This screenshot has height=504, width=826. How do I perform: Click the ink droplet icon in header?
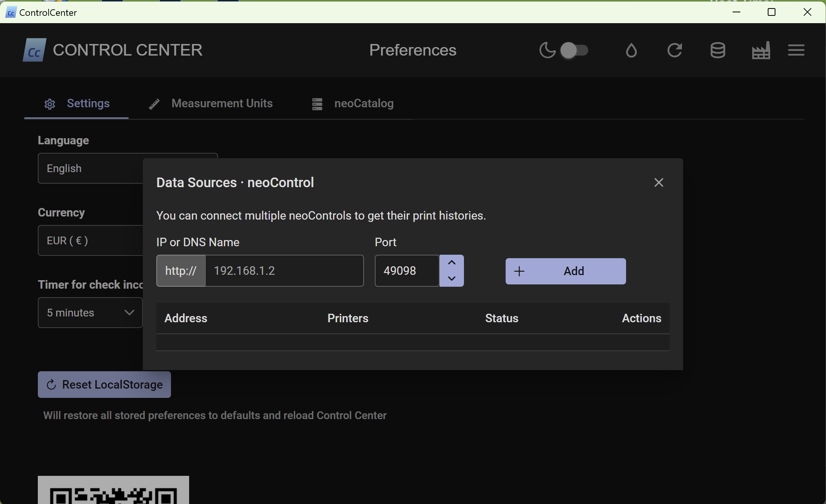pos(631,50)
